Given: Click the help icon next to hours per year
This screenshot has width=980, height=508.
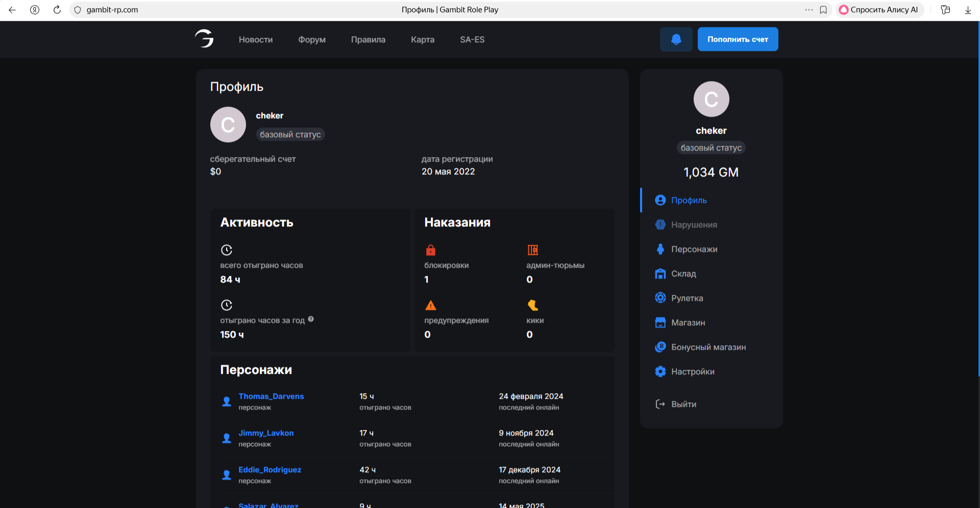Looking at the screenshot, I should (311, 319).
